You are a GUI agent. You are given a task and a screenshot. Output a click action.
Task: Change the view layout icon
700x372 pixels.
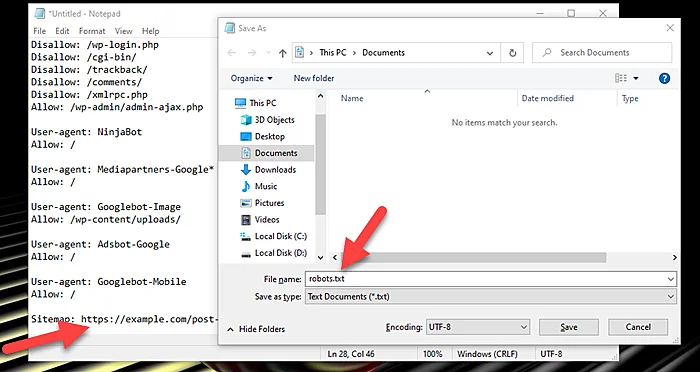click(621, 78)
